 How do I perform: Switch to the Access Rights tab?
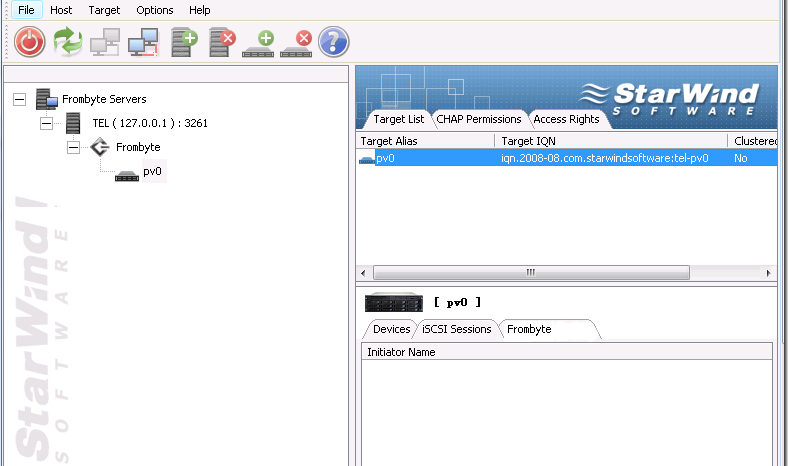tap(566, 119)
